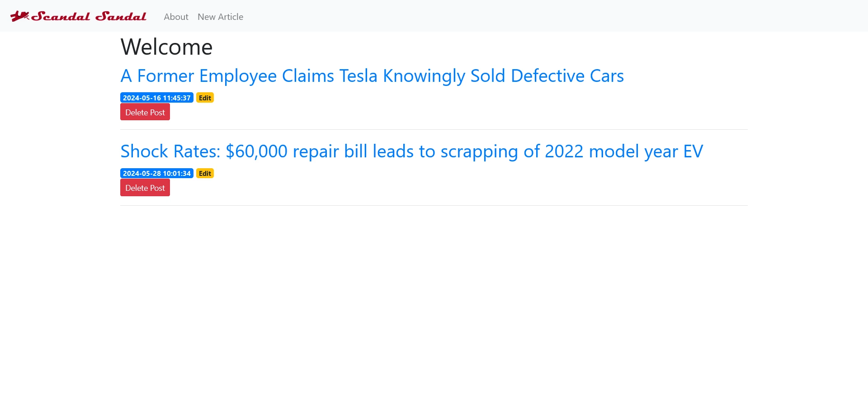Click the Scandal Sandal brand name
This screenshot has height=397, width=868.
click(89, 17)
